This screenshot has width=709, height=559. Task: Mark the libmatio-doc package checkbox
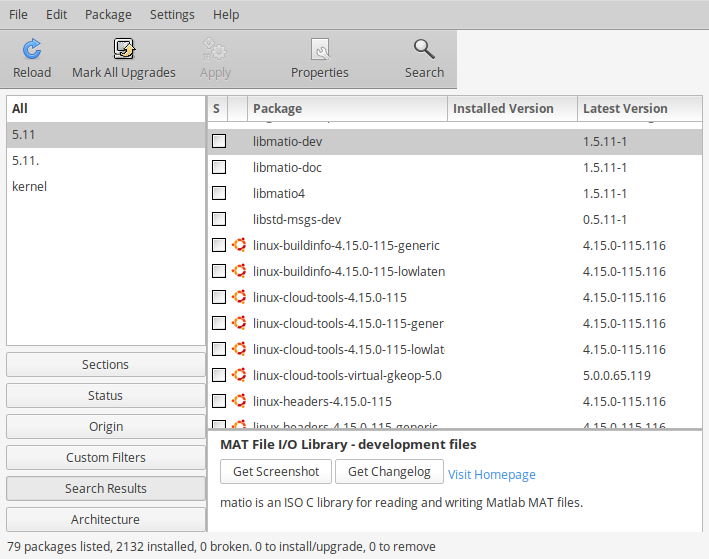[219, 167]
